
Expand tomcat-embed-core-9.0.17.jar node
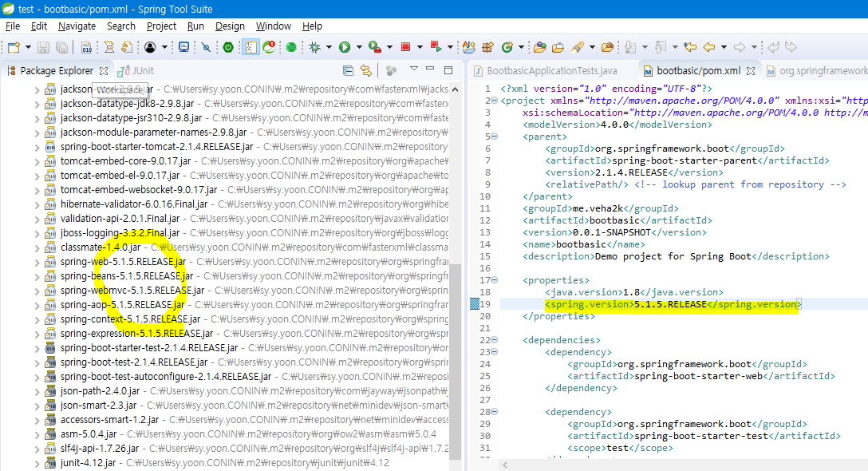pos(37,161)
